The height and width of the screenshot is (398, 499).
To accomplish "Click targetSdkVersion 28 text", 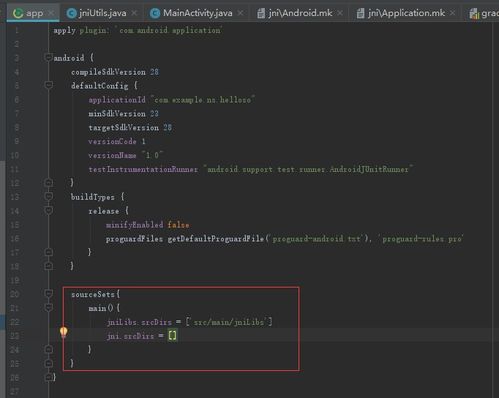I will tap(130, 128).
